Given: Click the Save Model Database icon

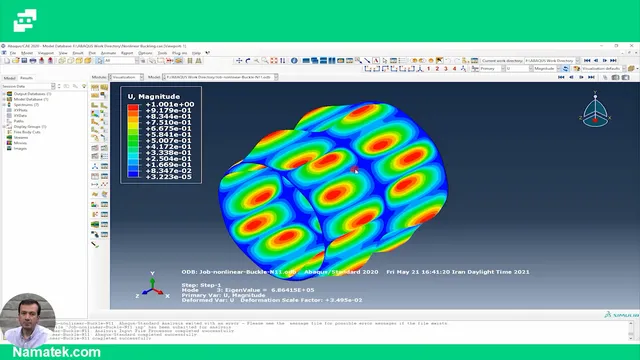Looking at the screenshot, I should 24,60.
